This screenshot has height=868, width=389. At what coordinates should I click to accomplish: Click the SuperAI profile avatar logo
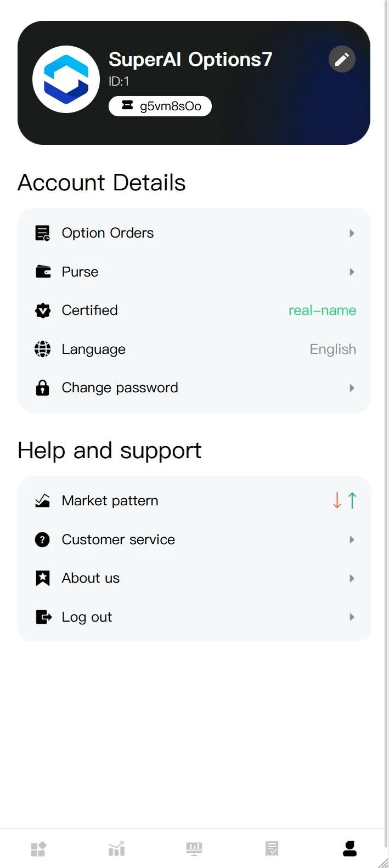[x=66, y=80]
